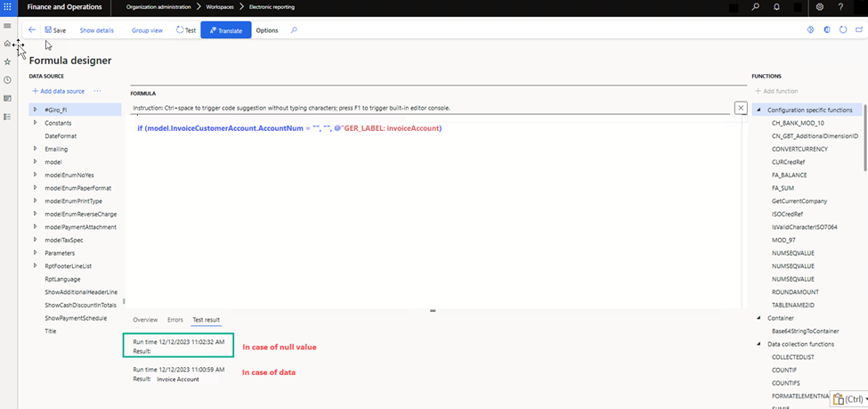Image resolution: width=868 pixels, height=409 pixels.
Task: Click the back arrow in the toolbar
Action: (x=32, y=29)
